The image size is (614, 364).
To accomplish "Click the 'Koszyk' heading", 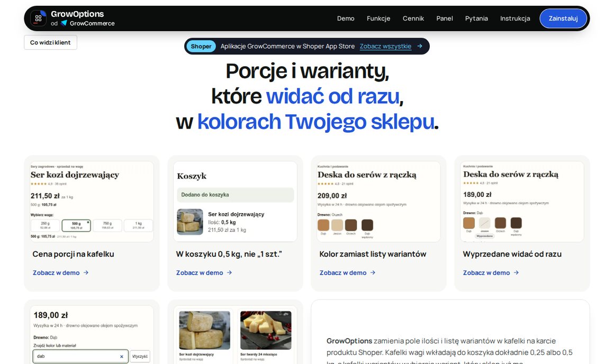I will pos(192,176).
